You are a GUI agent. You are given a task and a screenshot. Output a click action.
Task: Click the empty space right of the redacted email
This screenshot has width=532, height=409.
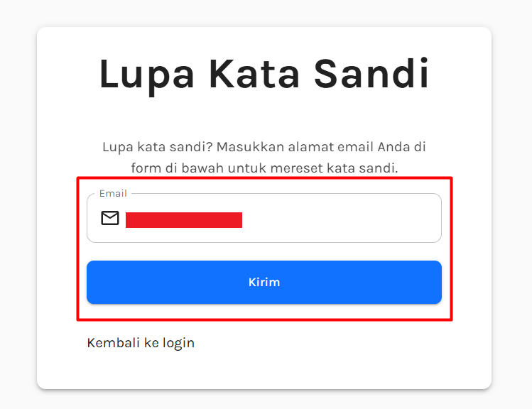(x=341, y=219)
